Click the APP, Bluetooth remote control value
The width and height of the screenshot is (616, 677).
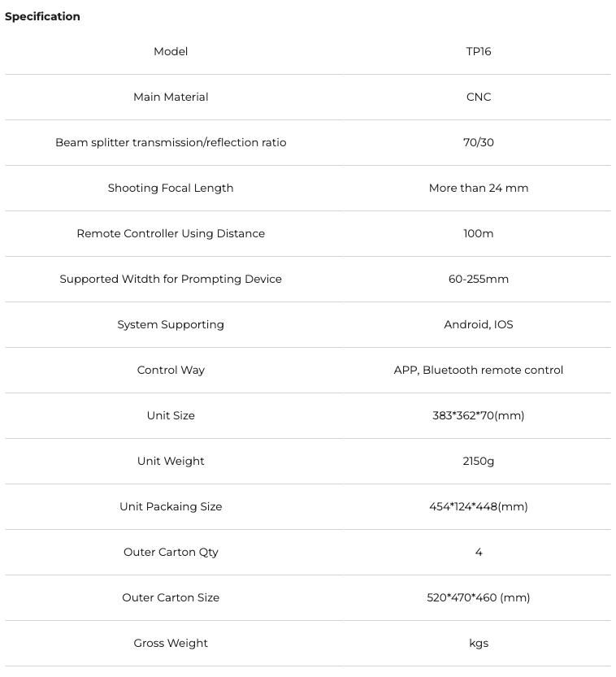[479, 370]
